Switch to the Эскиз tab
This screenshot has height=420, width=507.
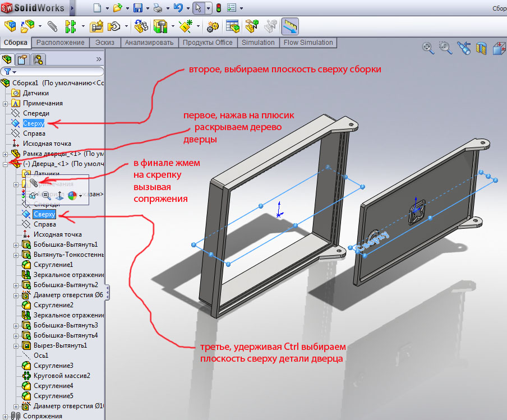coord(105,43)
